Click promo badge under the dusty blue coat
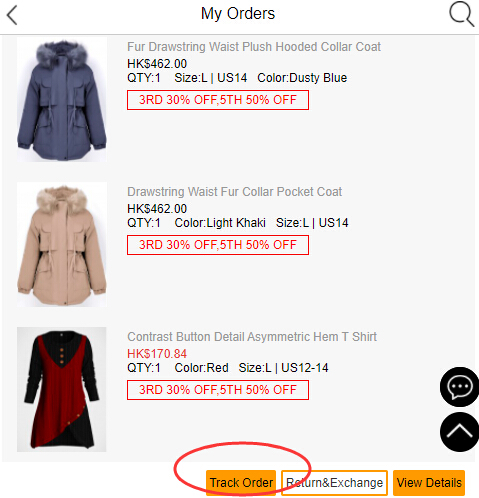The image size is (479, 498). pos(218,100)
